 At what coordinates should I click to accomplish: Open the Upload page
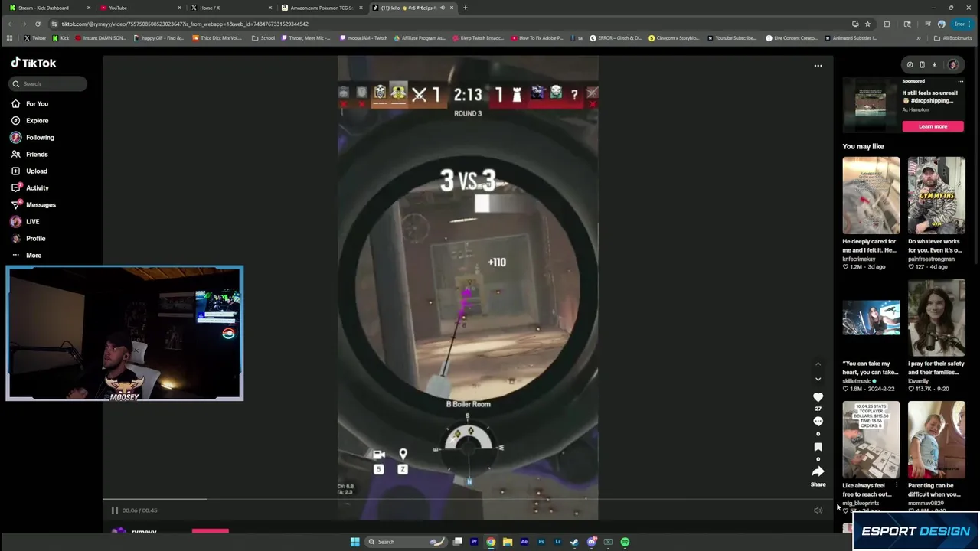click(30, 171)
